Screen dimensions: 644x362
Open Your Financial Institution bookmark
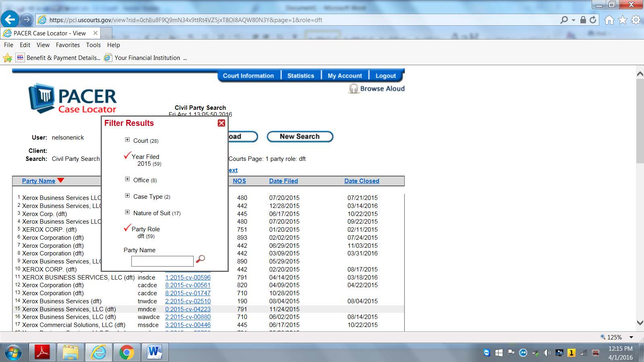(142, 58)
